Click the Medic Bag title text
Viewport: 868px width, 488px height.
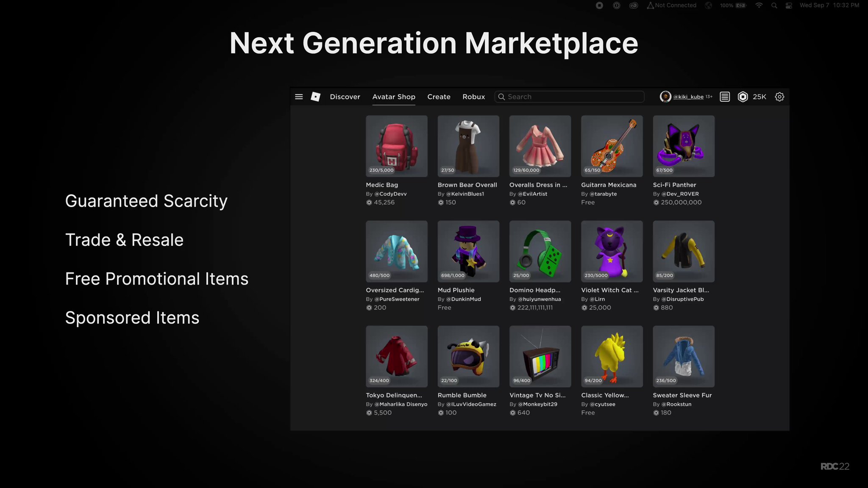(x=382, y=185)
